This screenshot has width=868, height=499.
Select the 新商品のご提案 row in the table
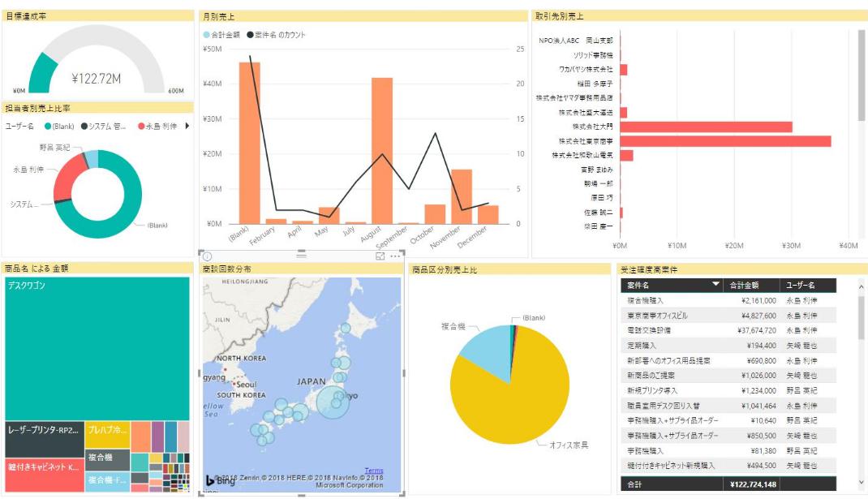tap(728, 376)
